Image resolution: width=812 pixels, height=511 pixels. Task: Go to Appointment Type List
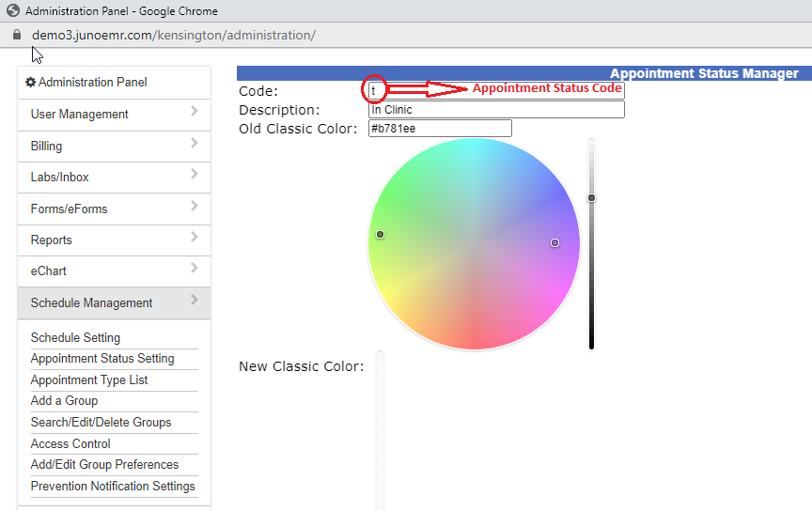(x=89, y=380)
